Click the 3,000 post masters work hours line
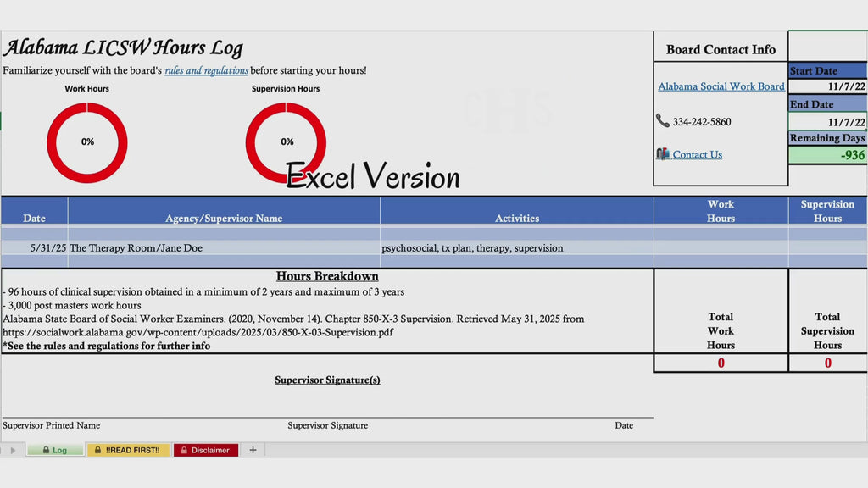The width and height of the screenshot is (868, 488). tap(72, 305)
